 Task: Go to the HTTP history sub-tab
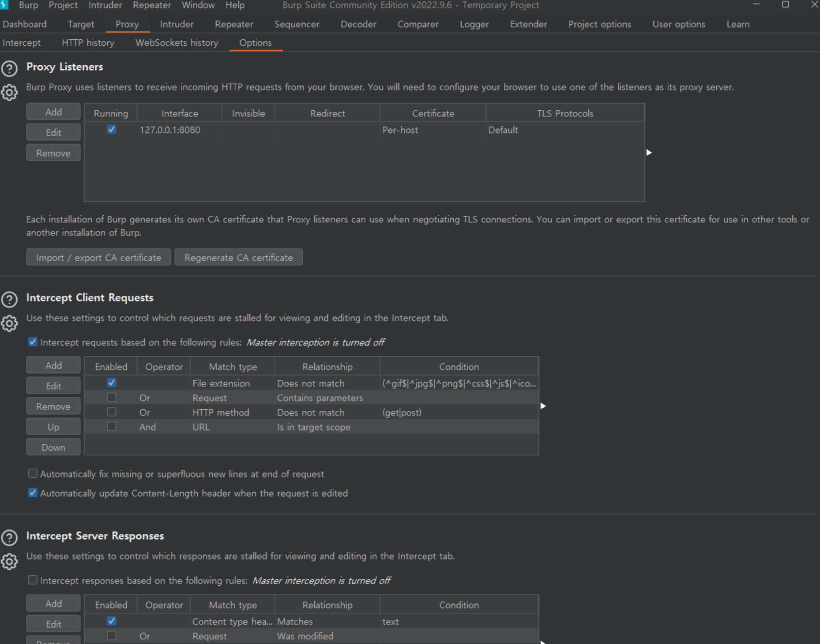[88, 43]
